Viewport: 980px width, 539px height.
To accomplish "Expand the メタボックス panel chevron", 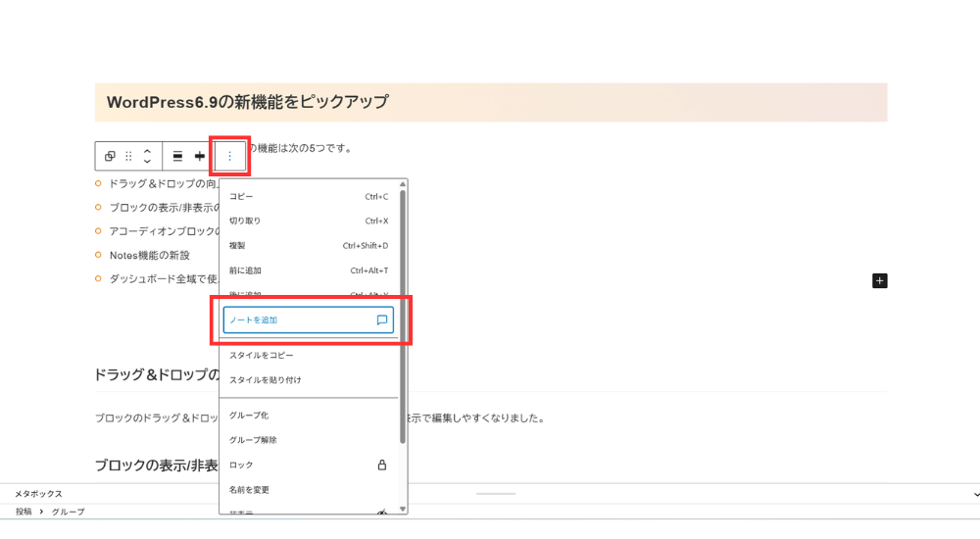I will point(976,494).
